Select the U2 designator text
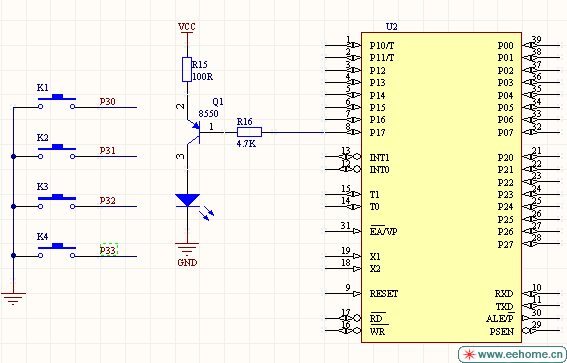 392,26
